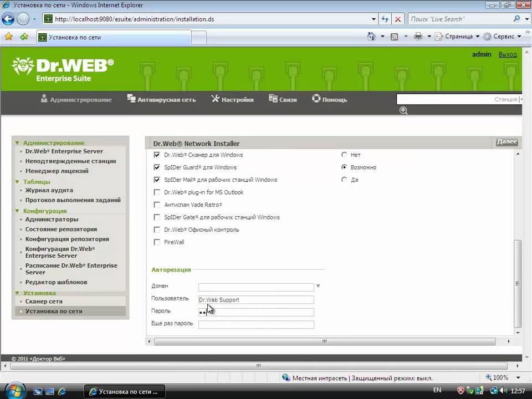The width and height of the screenshot is (532, 399).
Task: Click the Настройки tools icon
Action: click(216, 99)
